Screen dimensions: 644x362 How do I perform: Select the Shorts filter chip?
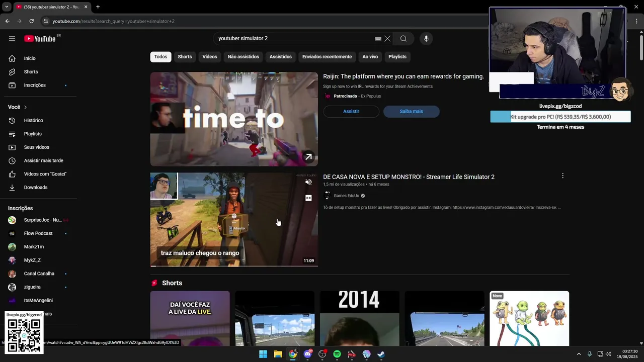click(185, 57)
